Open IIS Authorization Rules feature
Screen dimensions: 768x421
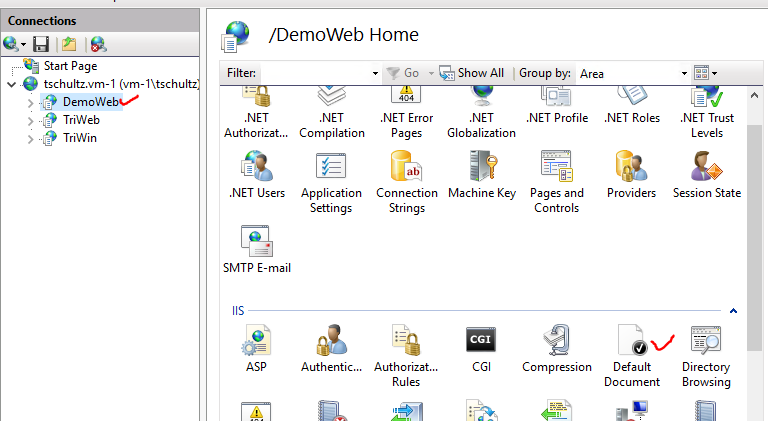pos(406,356)
